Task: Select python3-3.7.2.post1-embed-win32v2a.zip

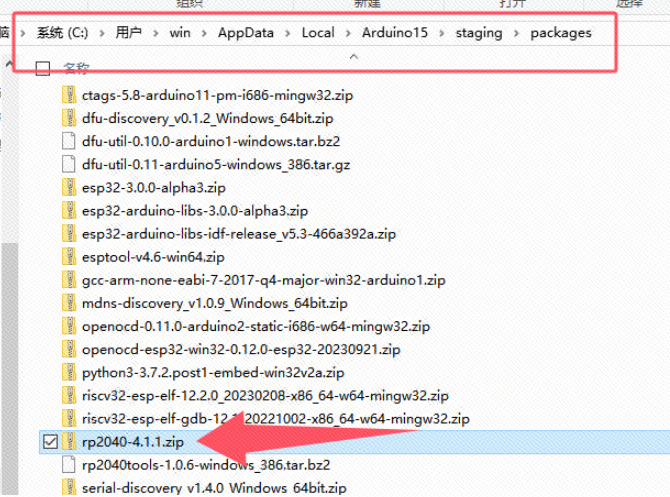Action: tap(213, 372)
